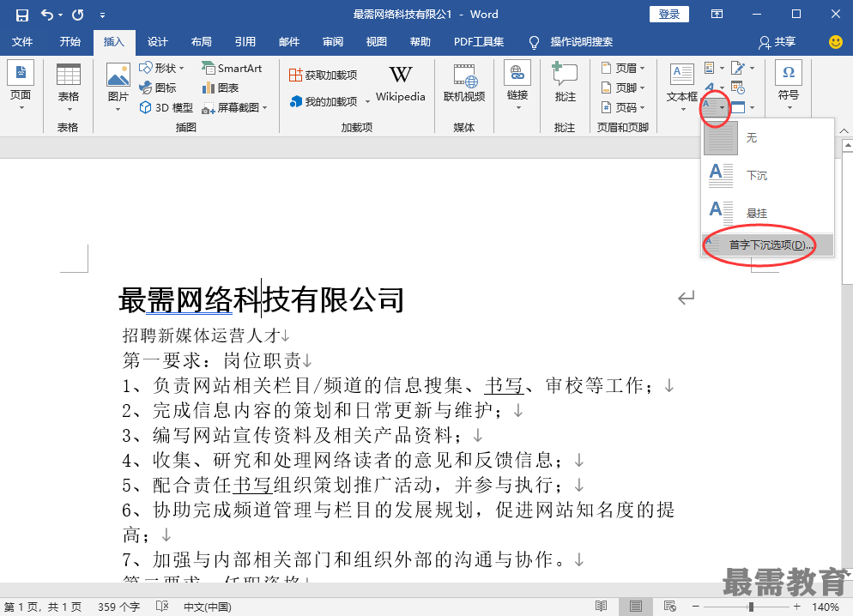Select 悬挂 in-margin drop cap option
The width and height of the screenshot is (853, 616).
(767, 213)
